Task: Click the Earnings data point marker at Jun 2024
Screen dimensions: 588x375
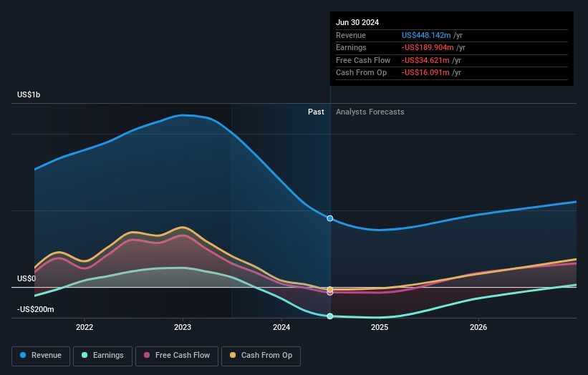Action: pyautogui.click(x=330, y=316)
